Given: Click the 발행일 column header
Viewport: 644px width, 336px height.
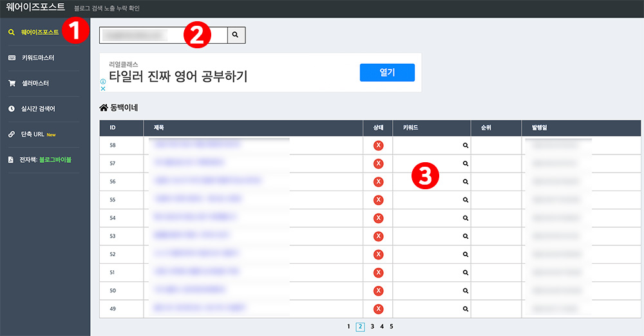Looking at the screenshot, I should pyautogui.click(x=581, y=127).
